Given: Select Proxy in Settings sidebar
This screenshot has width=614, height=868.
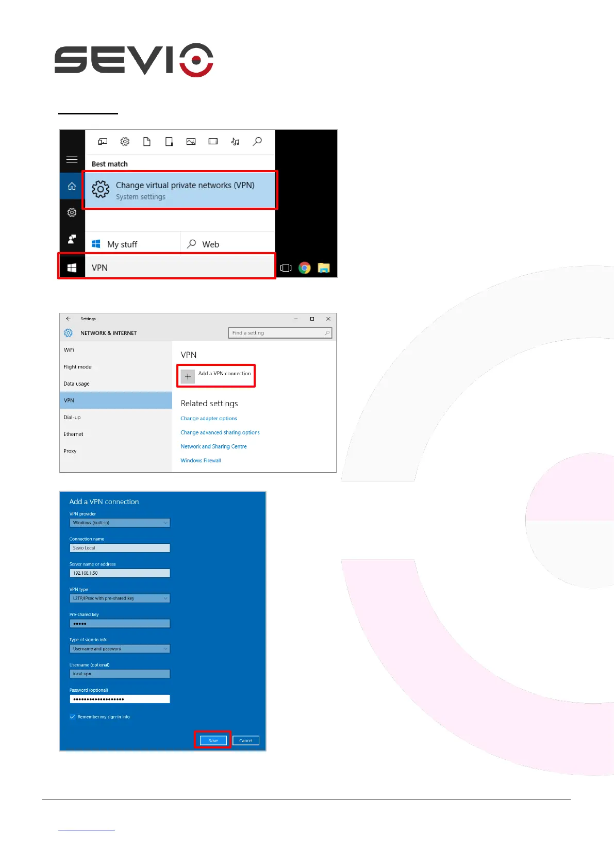Looking at the screenshot, I should [115, 451].
